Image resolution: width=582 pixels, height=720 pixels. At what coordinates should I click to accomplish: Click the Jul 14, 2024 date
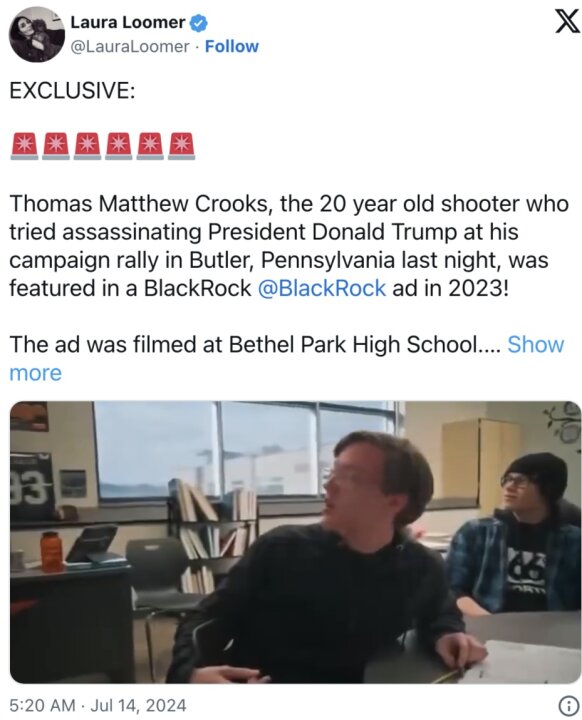(x=138, y=705)
